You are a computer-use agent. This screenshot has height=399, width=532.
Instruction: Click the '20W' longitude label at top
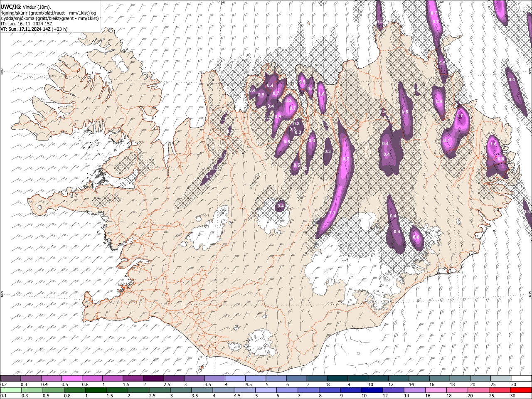click(221, 2)
